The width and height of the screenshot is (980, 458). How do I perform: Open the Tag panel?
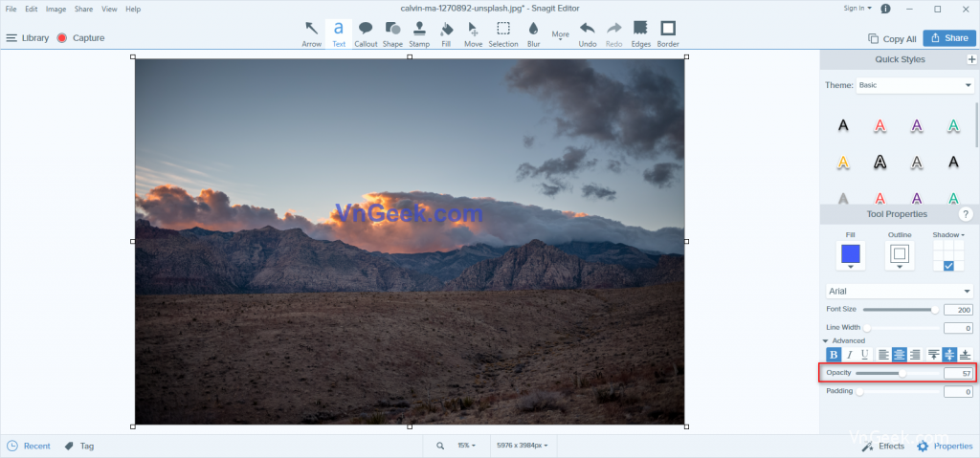(x=79, y=447)
